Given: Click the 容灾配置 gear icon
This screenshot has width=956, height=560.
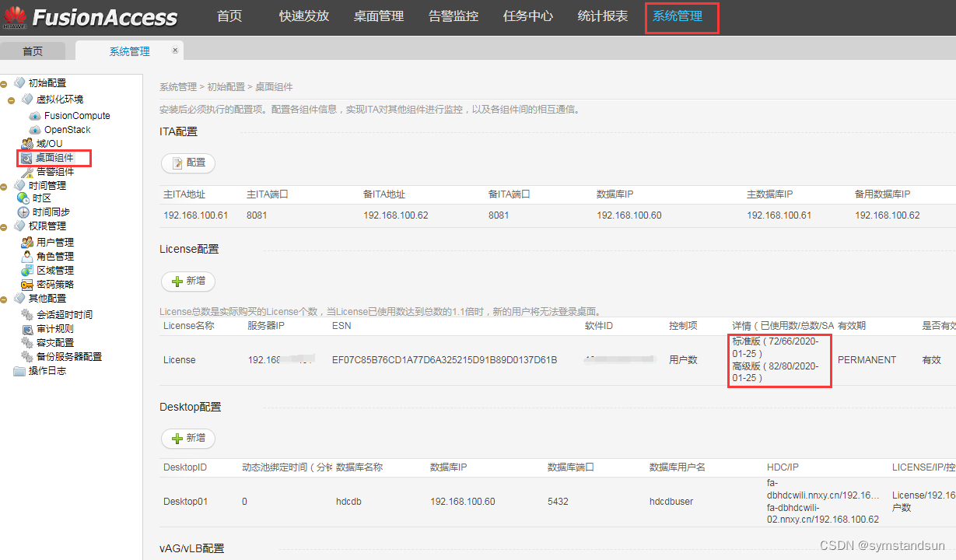Looking at the screenshot, I should click(x=27, y=343).
